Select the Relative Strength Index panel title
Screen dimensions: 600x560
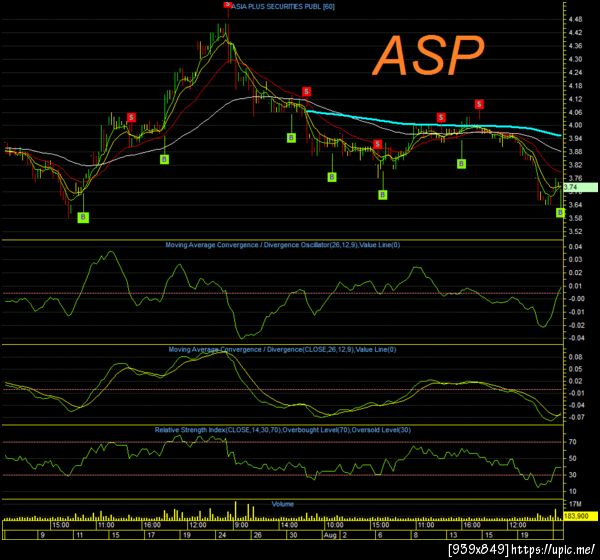[282, 430]
